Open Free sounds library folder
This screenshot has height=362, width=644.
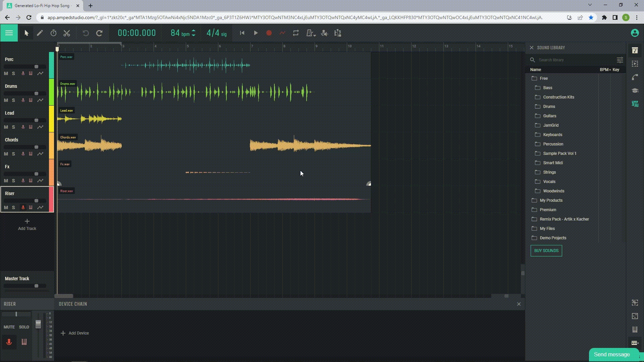tap(544, 78)
